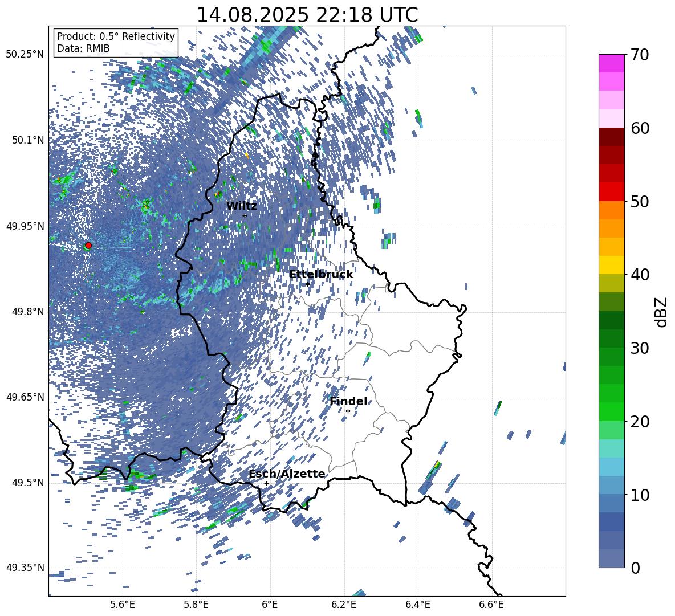
Task: Click the 10 value on the colorbar
Action: (640, 495)
